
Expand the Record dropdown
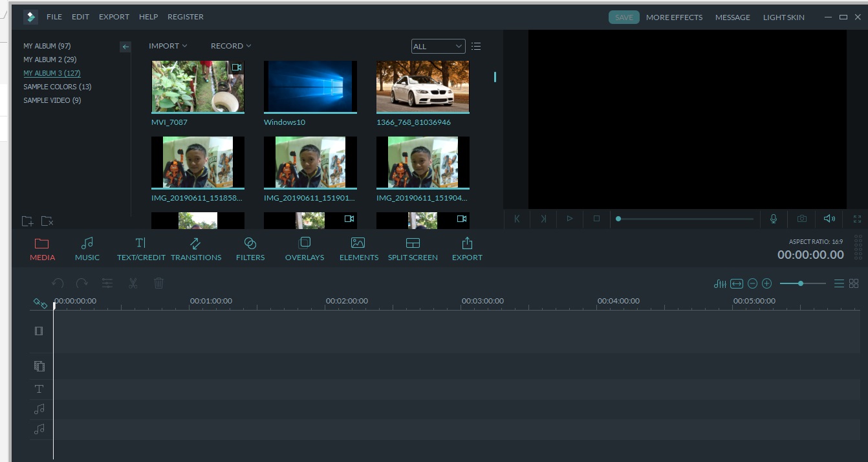(x=231, y=46)
